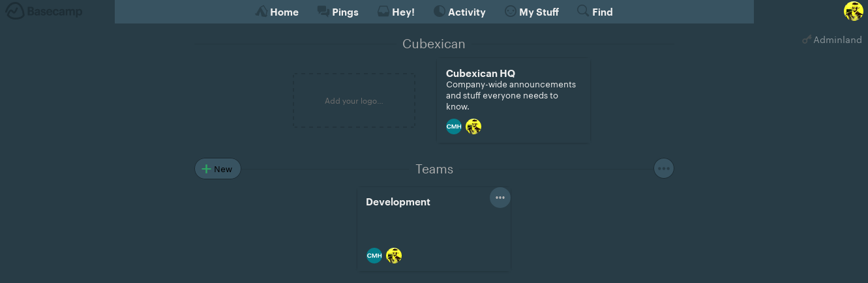
Task: Open the Development card options menu
Action: coord(500,198)
